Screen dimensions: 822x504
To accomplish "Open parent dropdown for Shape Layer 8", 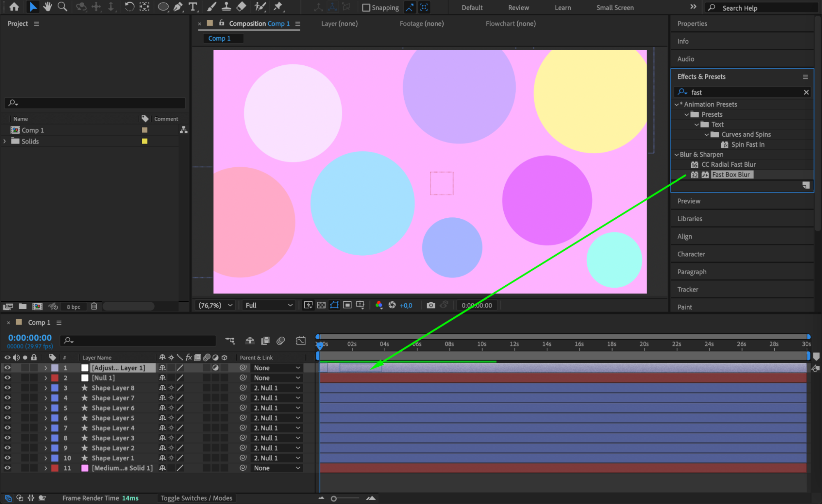I will [x=277, y=388].
